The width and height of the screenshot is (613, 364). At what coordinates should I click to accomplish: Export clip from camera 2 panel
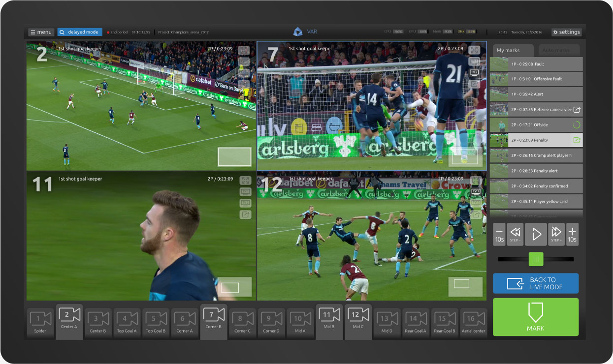(x=244, y=85)
